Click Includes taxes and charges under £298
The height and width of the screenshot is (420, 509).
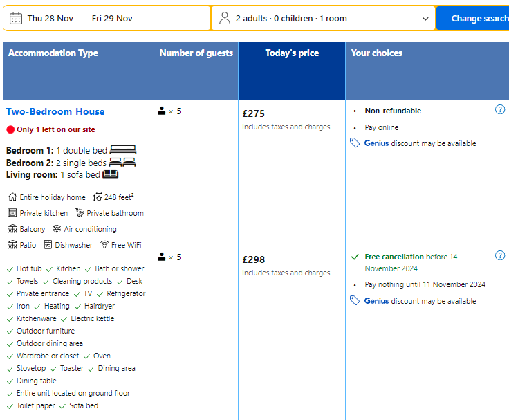click(286, 273)
